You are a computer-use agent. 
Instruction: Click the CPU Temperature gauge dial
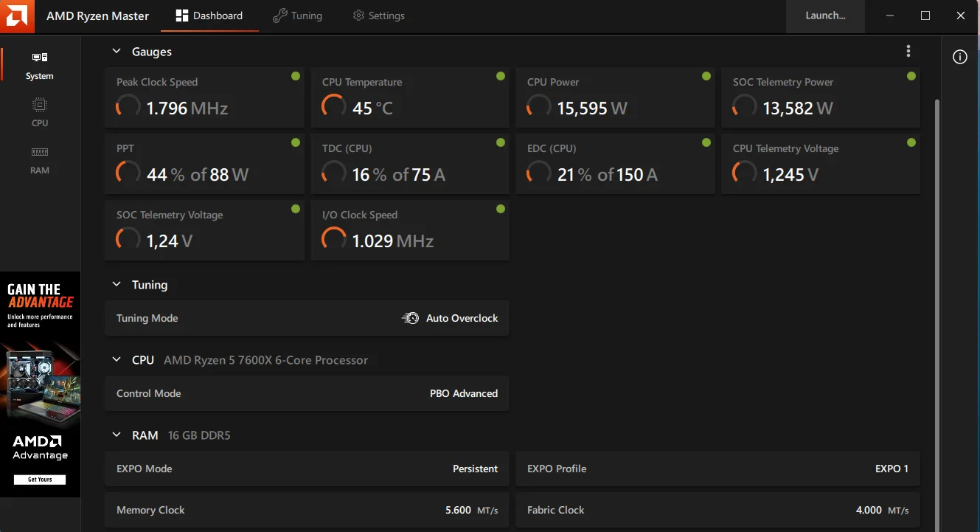tap(334, 107)
